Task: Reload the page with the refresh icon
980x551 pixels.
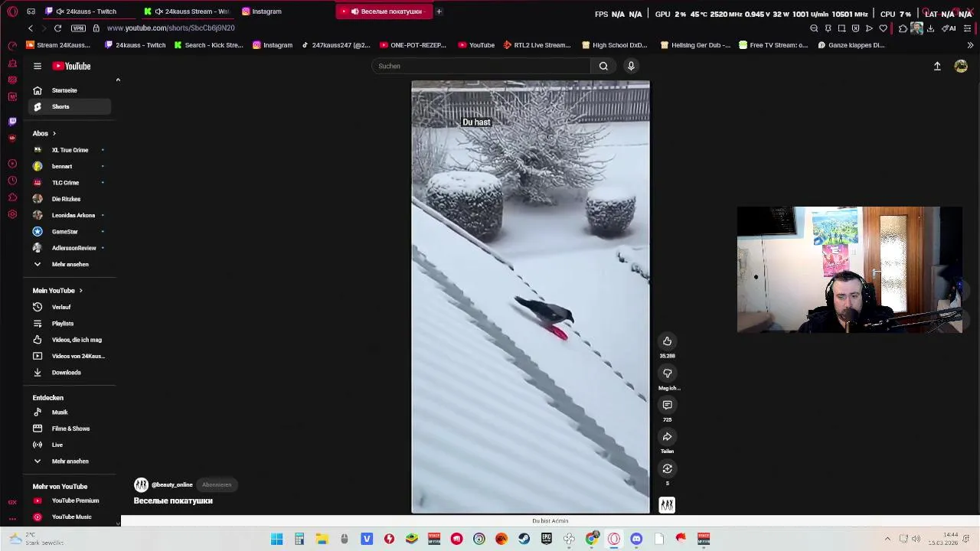Action: pyautogui.click(x=57, y=28)
